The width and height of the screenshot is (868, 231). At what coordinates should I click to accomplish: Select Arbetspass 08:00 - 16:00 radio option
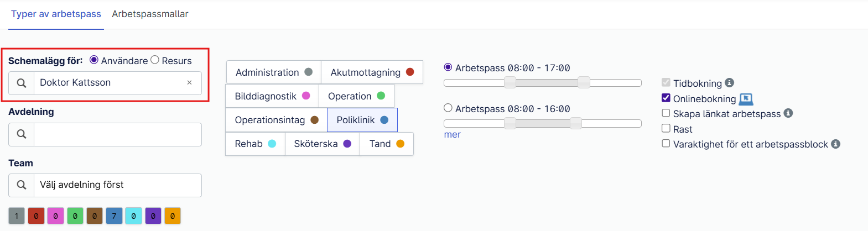coord(448,108)
